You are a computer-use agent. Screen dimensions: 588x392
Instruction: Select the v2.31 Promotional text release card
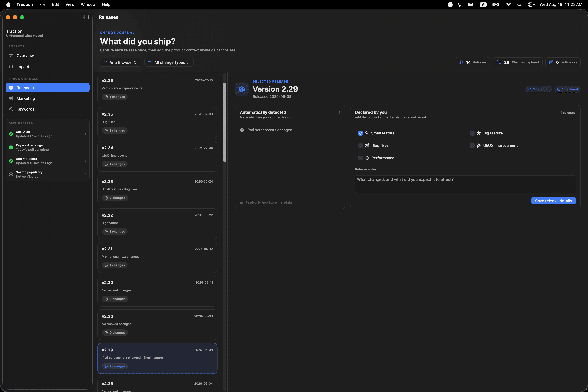point(157,257)
